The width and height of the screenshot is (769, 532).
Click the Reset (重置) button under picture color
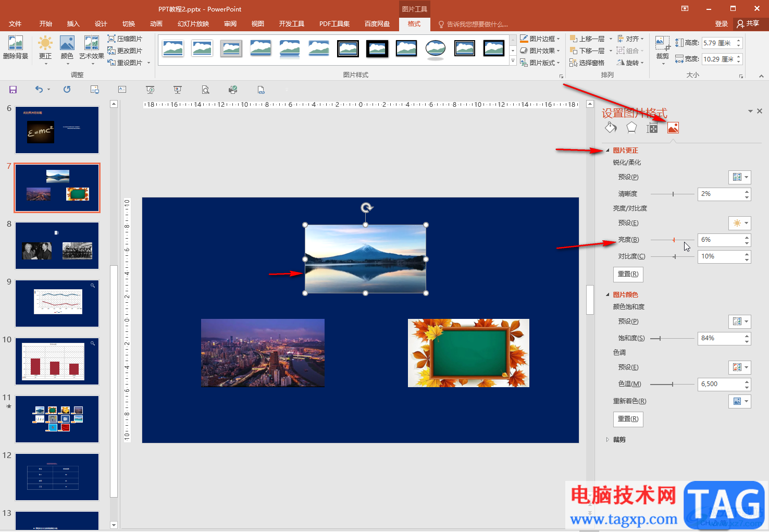coord(628,419)
